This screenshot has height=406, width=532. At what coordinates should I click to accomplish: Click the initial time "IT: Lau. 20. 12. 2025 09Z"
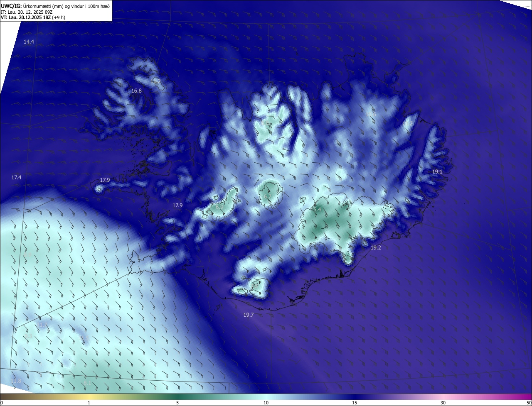[27, 12]
